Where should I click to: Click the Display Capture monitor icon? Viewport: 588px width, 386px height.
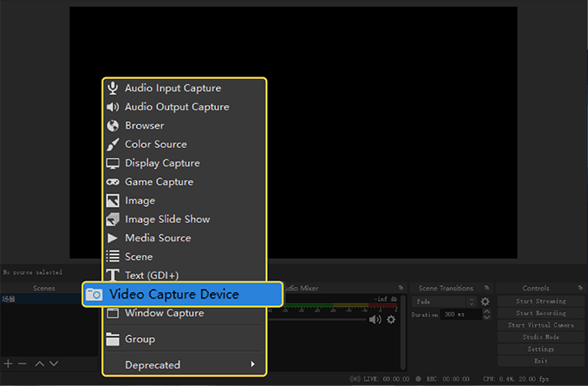point(113,163)
